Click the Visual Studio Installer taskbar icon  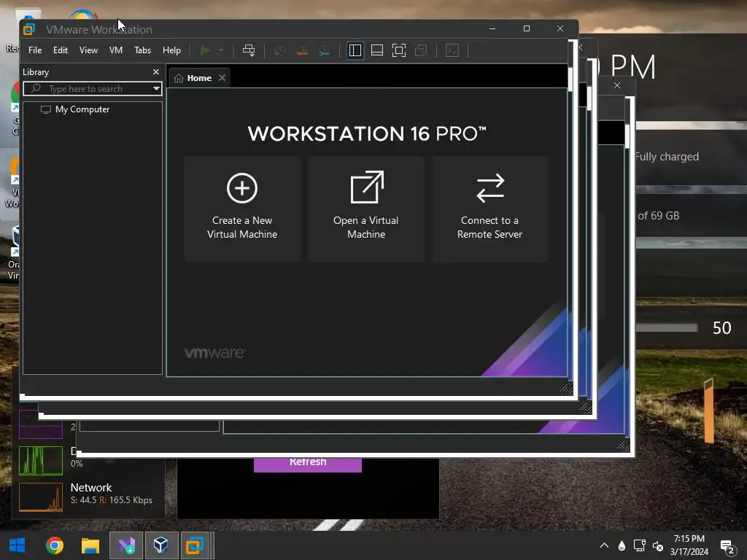tap(126, 545)
